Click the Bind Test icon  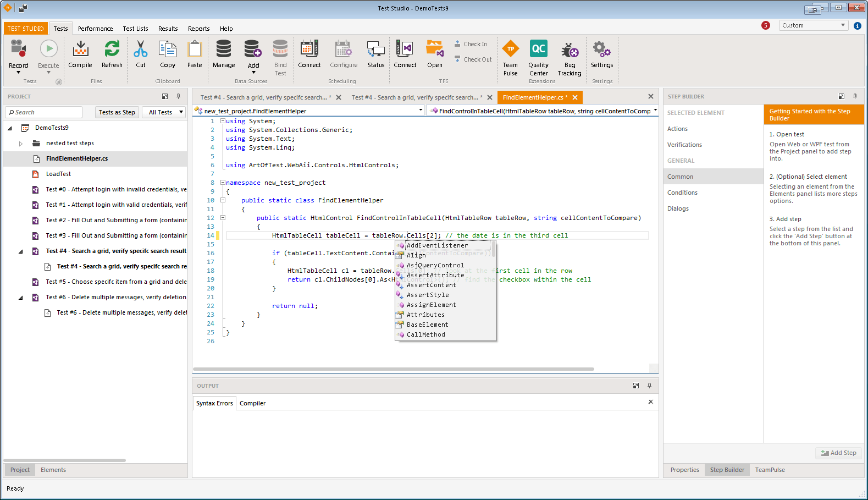pyautogui.click(x=280, y=49)
